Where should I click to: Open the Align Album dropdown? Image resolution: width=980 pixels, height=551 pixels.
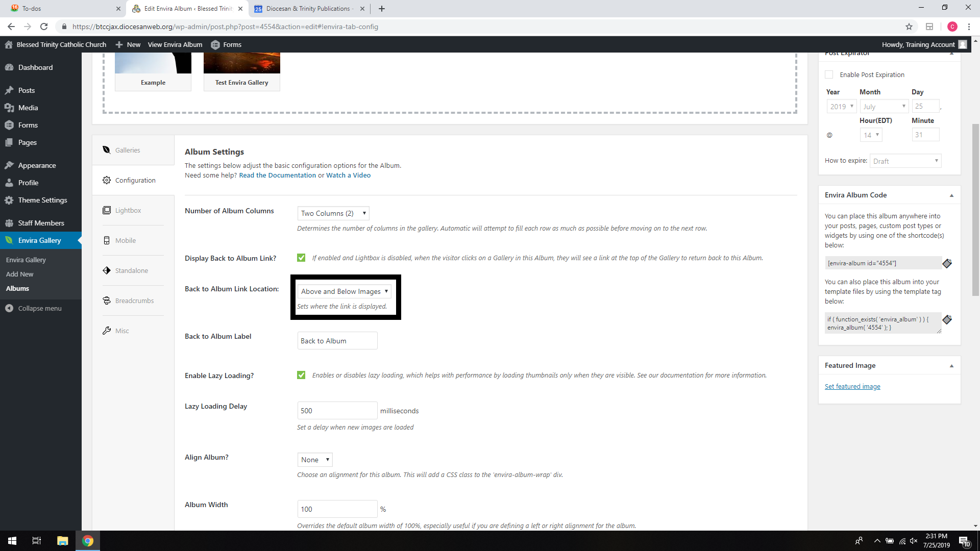pos(315,460)
